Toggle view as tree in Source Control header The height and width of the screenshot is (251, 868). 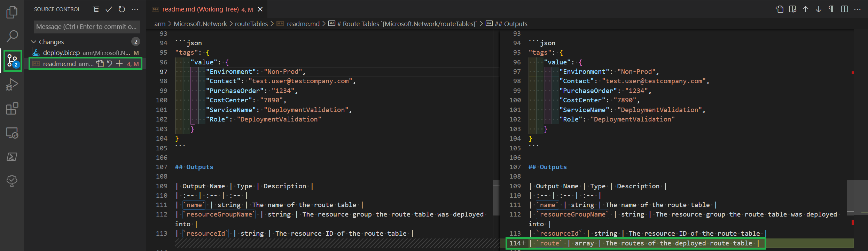(x=96, y=9)
